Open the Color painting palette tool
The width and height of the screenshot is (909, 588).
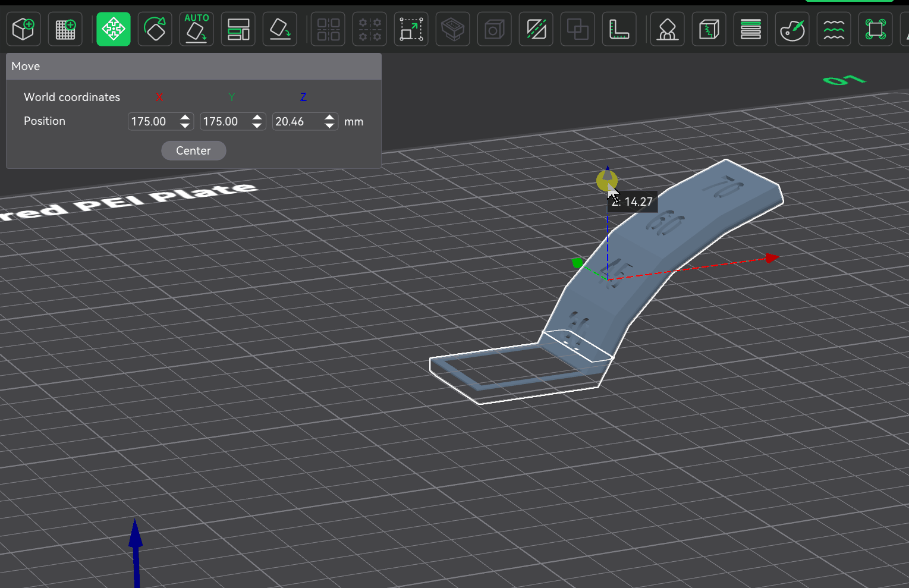[x=792, y=29]
